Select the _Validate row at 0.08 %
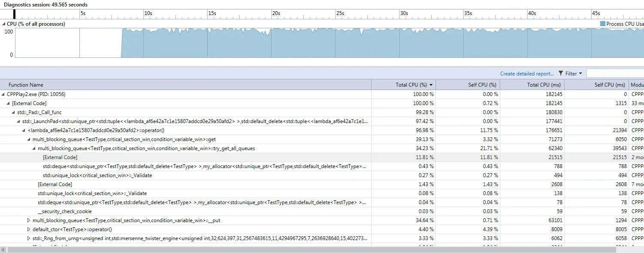The height and width of the screenshot is (253, 644). [x=322, y=193]
